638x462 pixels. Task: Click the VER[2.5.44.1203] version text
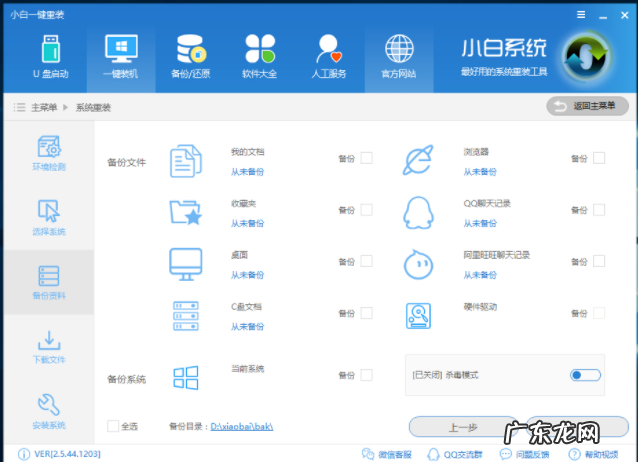click(68, 454)
